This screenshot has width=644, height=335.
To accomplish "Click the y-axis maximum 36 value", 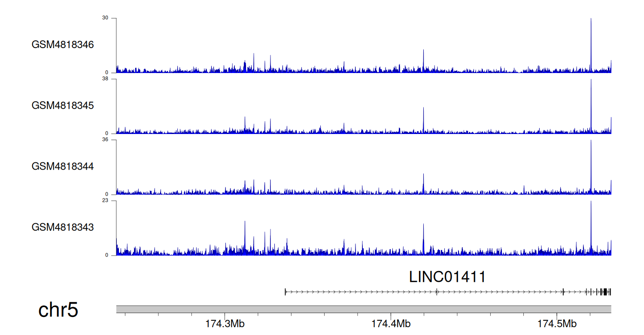I will [x=105, y=140].
